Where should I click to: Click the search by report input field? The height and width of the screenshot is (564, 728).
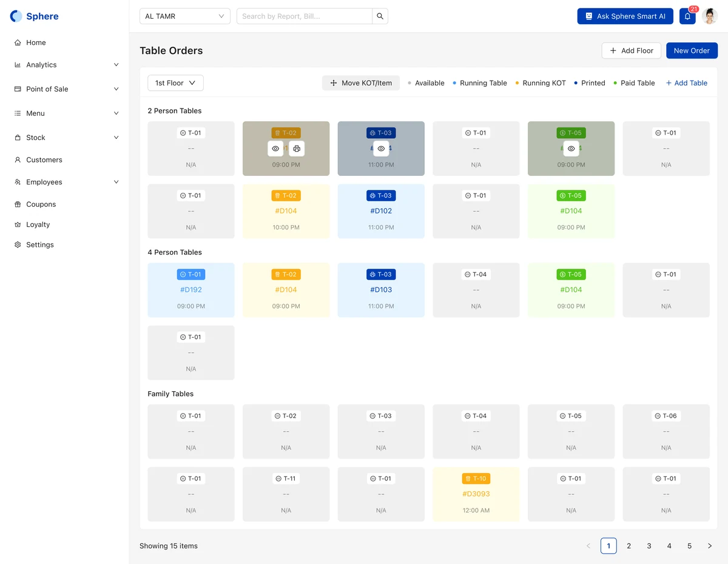[x=304, y=16]
